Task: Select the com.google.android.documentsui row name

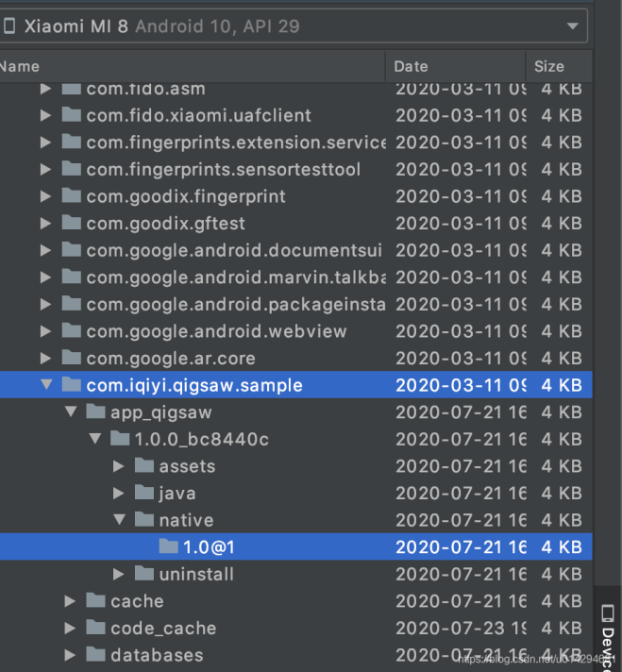Action: [234, 251]
